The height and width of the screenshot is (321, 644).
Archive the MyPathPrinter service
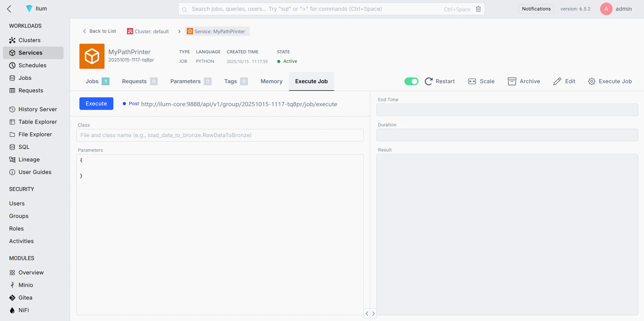point(524,81)
